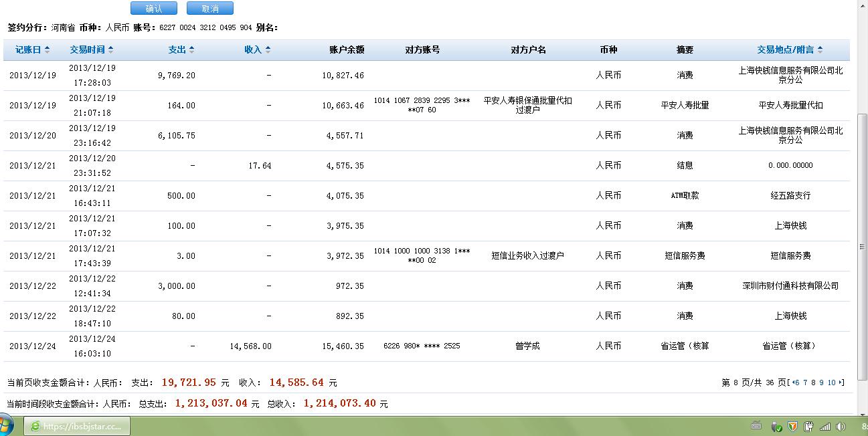Screen dimensions: 868x436
Task: Sort table by 收入 column
Action: point(257,49)
